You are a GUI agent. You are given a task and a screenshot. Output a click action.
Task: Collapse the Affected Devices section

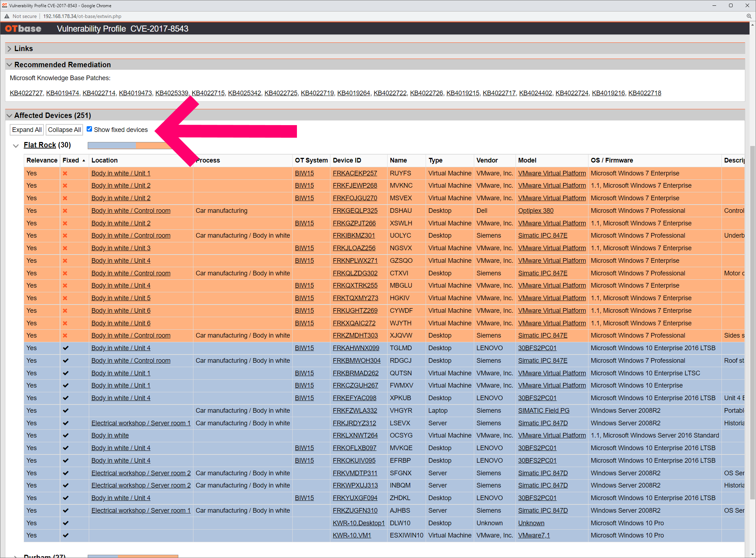(9, 115)
